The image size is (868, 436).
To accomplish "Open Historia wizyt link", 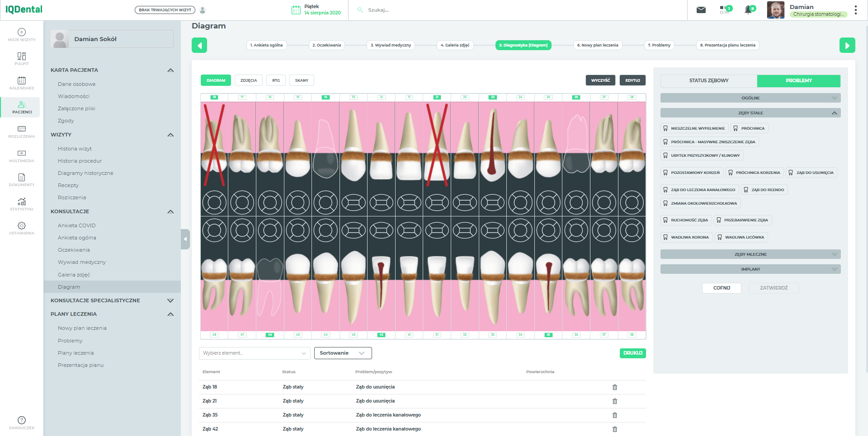I will point(75,149).
